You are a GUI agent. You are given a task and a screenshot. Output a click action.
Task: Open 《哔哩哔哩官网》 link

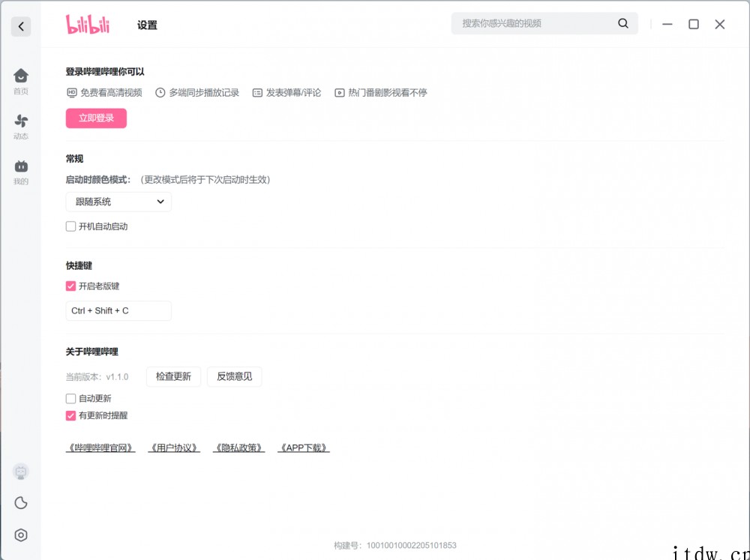point(100,448)
